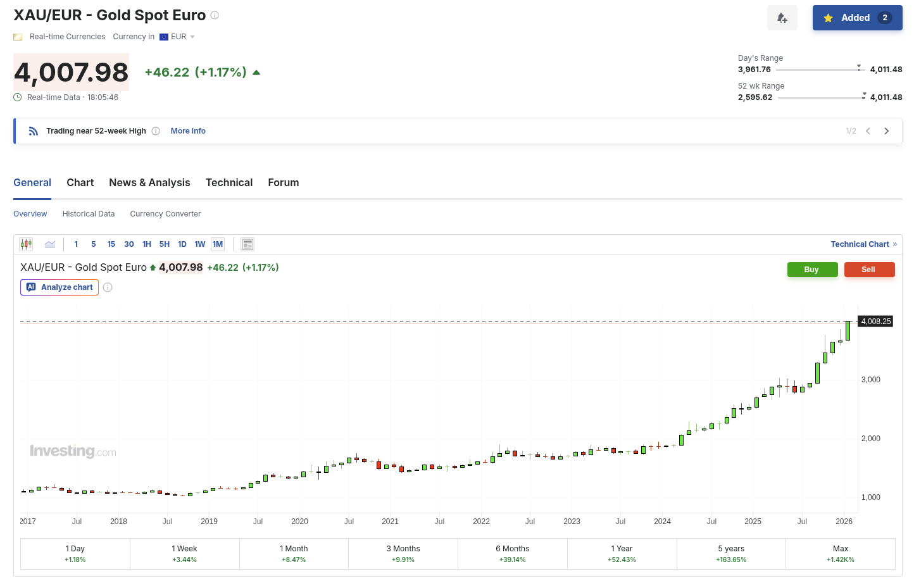Click the info icon next to XAU/EUR title
Viewport: 914px width, 588px height.
click(x=215, y=15)
